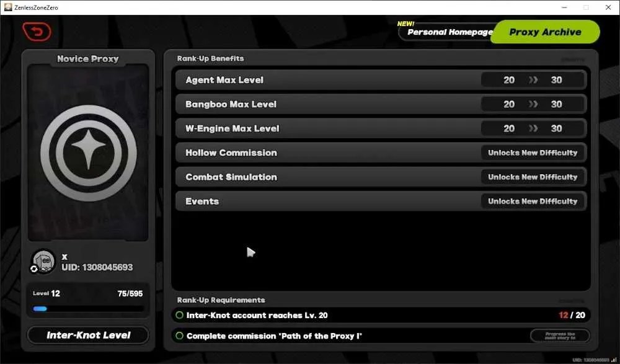Click the ZenlessZoneZero window title icon
The image size is (620, 364).
pos(8,7)
